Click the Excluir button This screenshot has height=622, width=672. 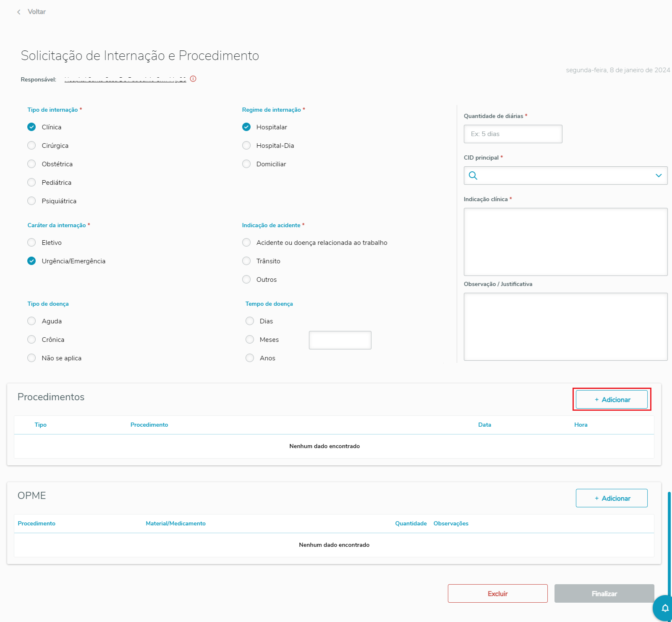pyautogui.click(x=497, y=593)
